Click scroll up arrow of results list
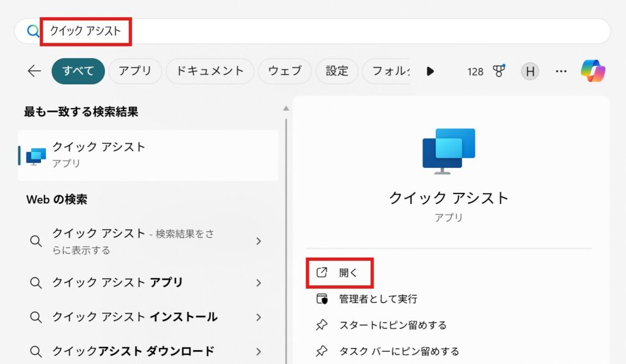 (286, 109)
